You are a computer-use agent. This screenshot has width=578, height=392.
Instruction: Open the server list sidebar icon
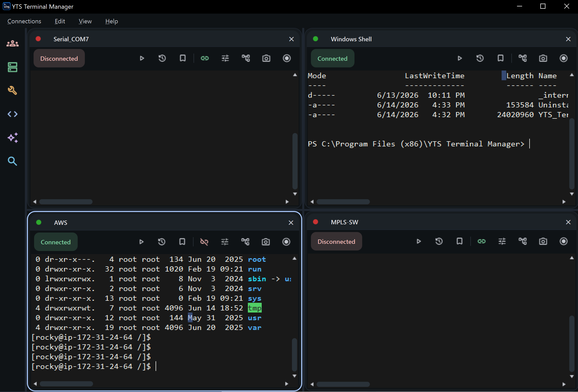(x=13, y=67)
